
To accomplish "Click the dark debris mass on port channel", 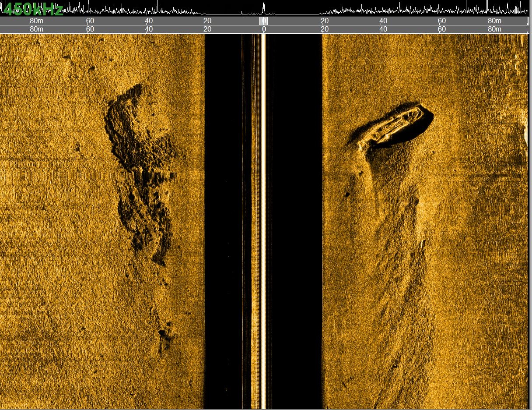I will [141, 175].
